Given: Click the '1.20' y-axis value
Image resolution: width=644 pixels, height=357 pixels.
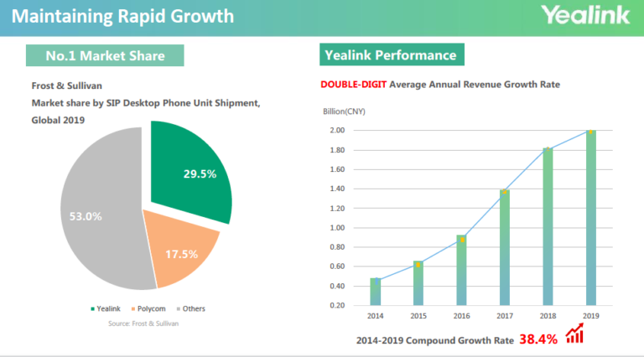Looking at the screenshot, I should click(x=337, y=209).
